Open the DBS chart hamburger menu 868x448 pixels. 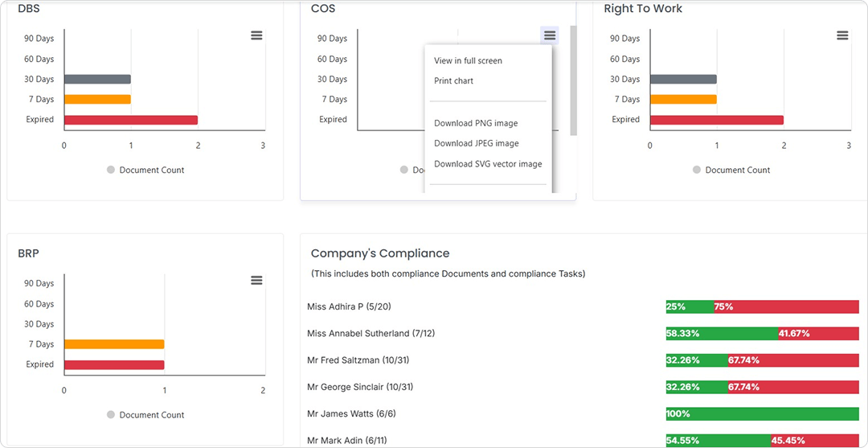pyautogui.click(x=256, y=35)
